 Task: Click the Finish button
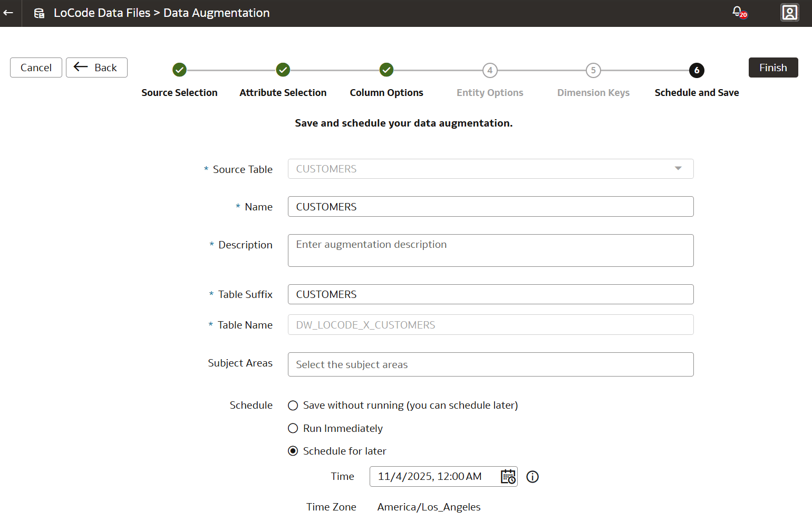tap(773, 68)
